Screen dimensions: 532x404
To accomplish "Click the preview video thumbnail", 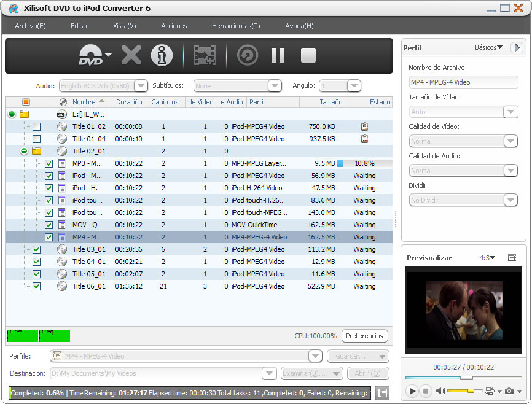I will (x=463, y=310).
